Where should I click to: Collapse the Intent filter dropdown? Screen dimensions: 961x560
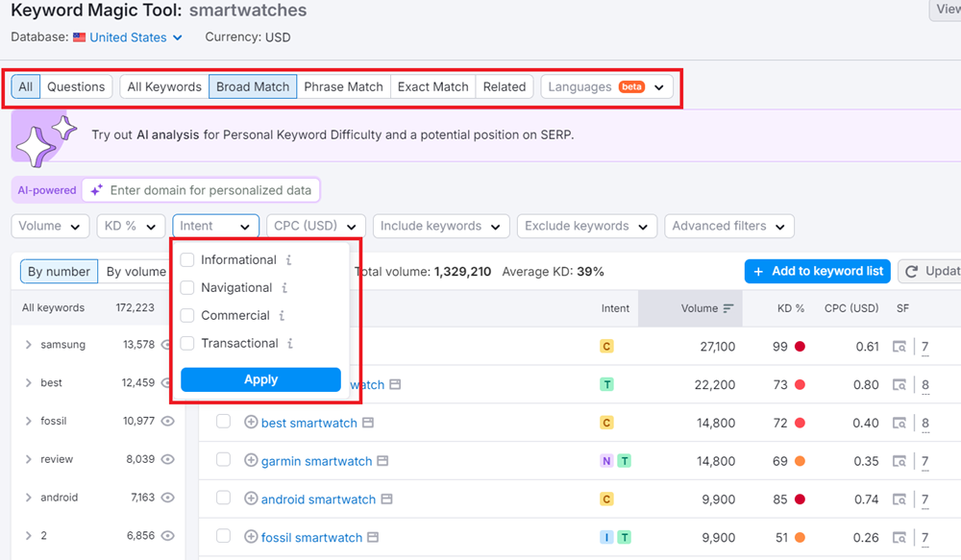[215, 226]
